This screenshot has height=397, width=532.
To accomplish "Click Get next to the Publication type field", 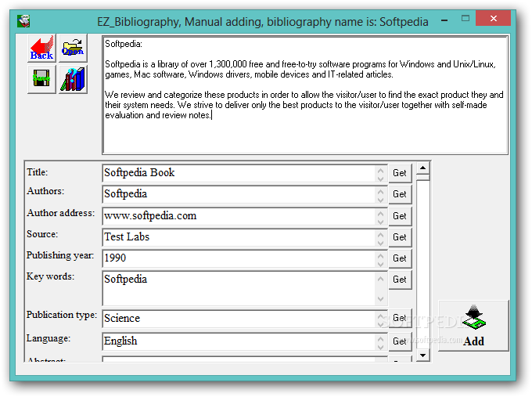I will coord(400,318).
